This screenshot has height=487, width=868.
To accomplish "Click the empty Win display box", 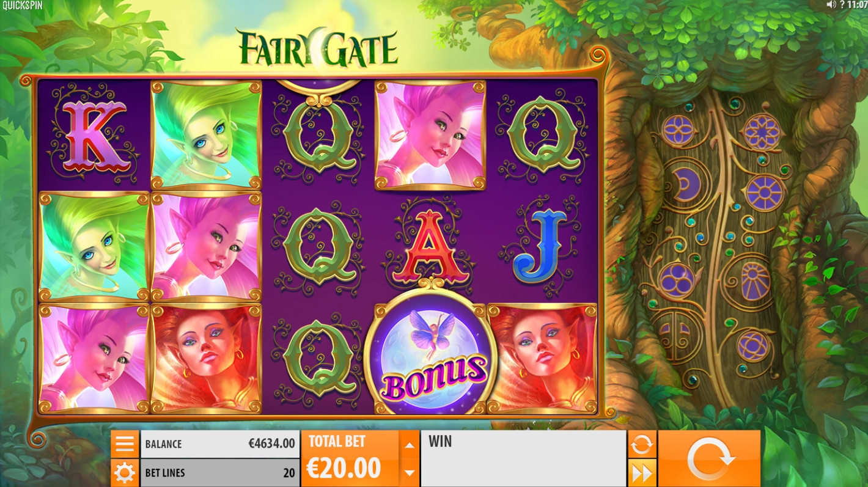I will pyautogui.click(x=524, y=458).
